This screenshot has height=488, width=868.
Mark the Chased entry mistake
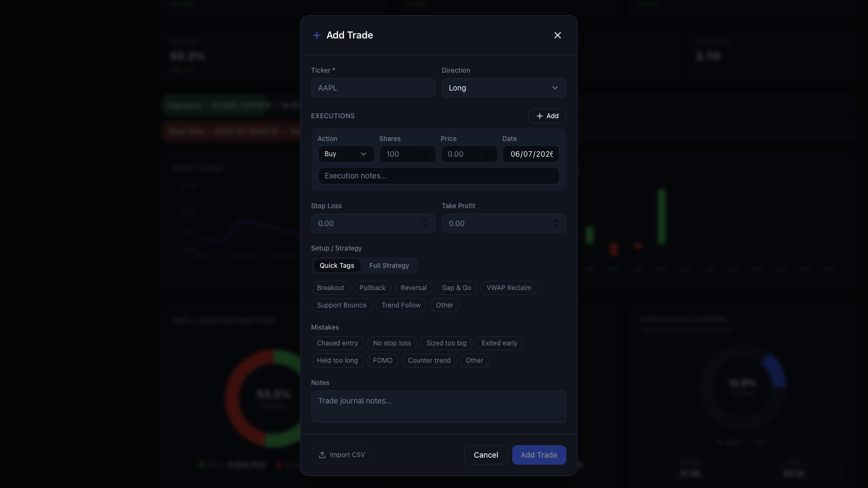[337, 343]
